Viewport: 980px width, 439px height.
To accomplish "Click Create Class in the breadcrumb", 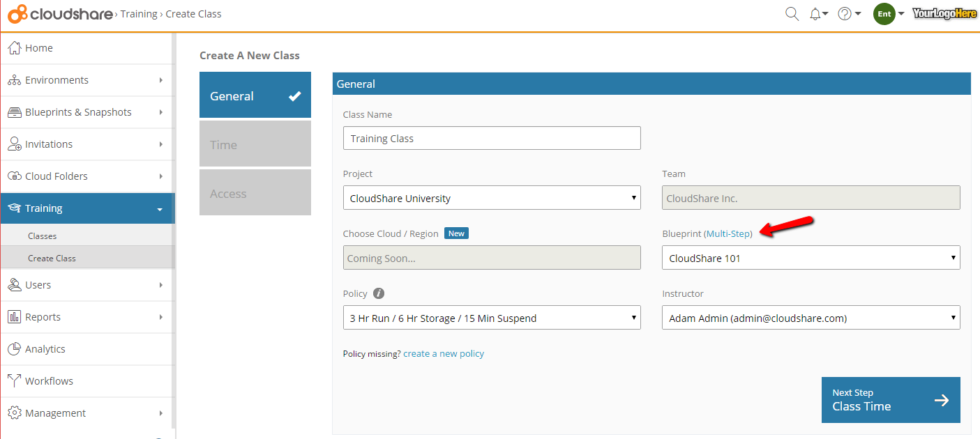I will (x=194, y=14).
